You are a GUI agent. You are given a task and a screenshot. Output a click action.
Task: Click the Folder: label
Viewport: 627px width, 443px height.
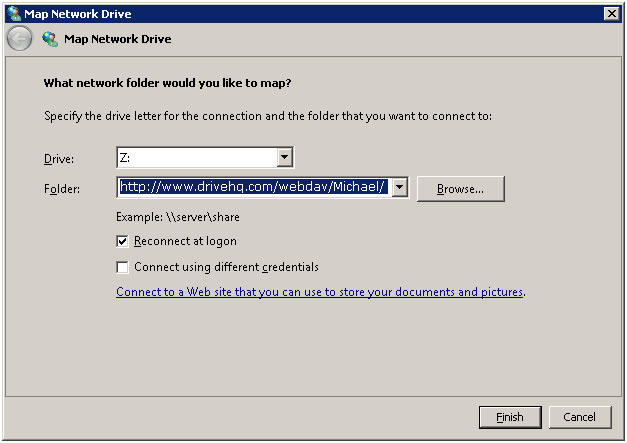coord(62,188)
